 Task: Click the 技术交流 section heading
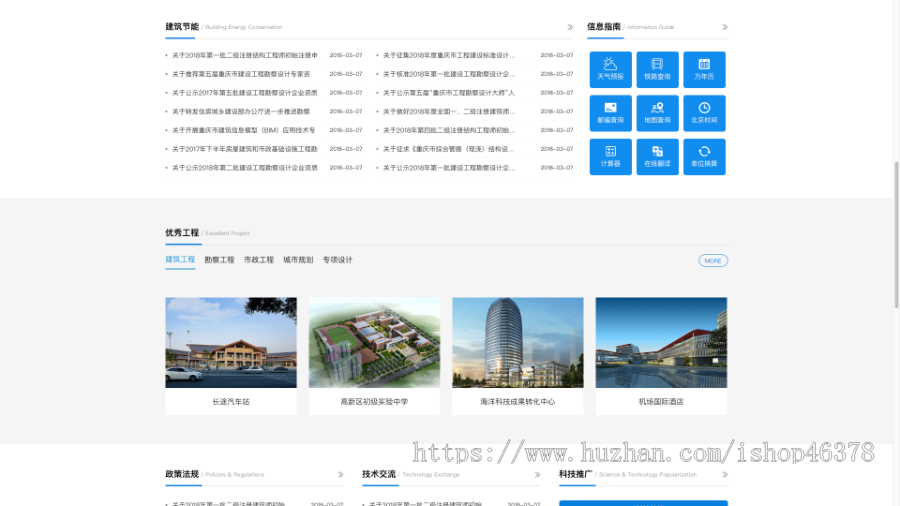click(x=379, y=474)
